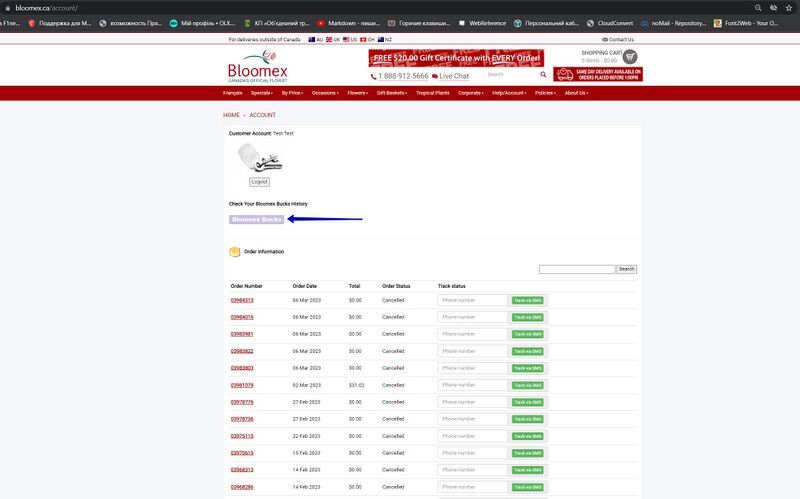This screenshot has height=499, width=800.
Task: Track order 03968286 via SMS
Action: [528, 487]
